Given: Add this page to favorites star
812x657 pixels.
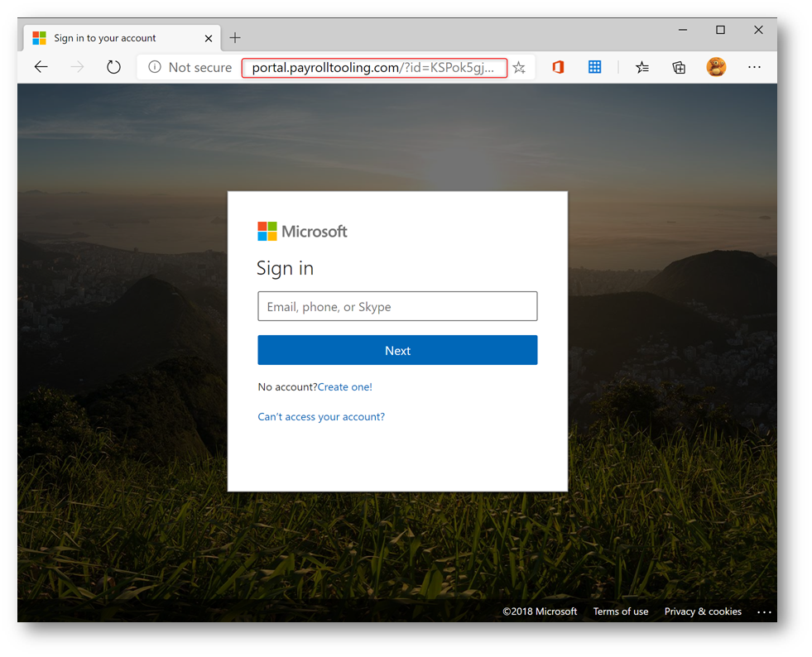Looking at the screenshot, I should pos(519,67).
